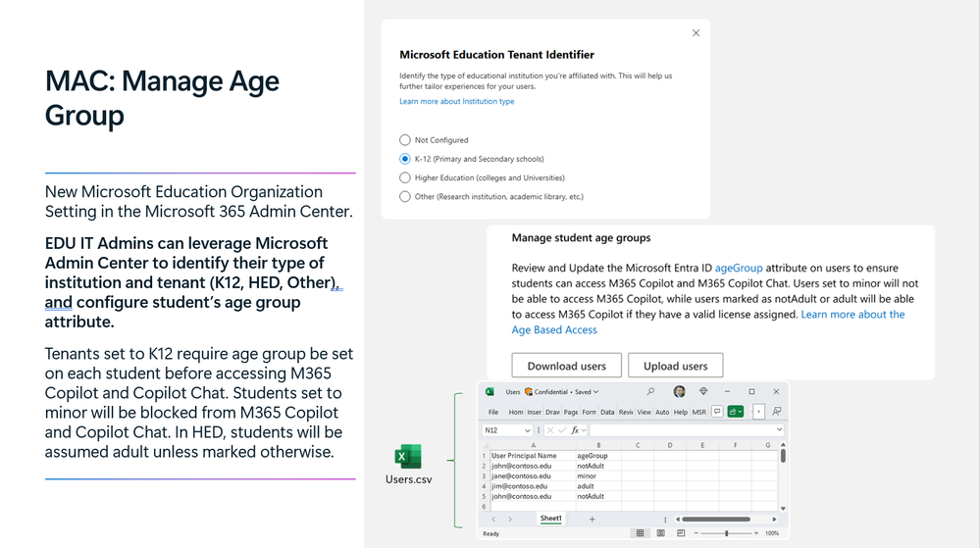Image resolution: width=980 pixels, height=548 pixels.
Task: Switch to the Help ribbon tab
Action: (x=680, y=412)
